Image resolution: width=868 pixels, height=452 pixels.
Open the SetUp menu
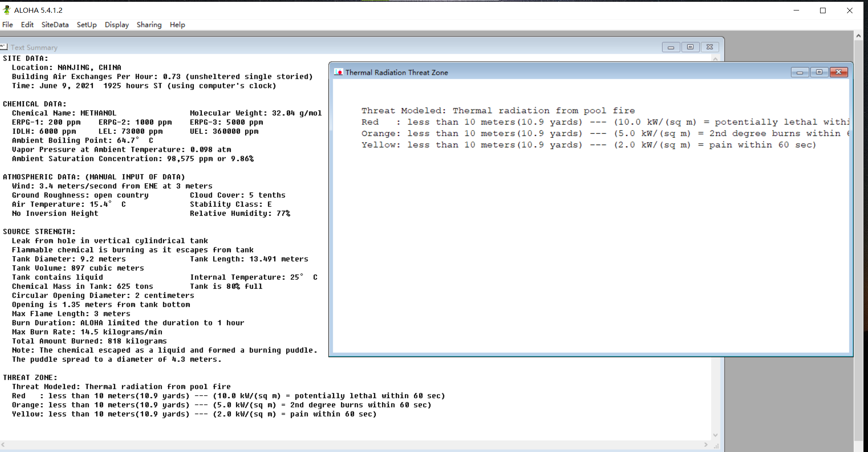coord(87,25)
